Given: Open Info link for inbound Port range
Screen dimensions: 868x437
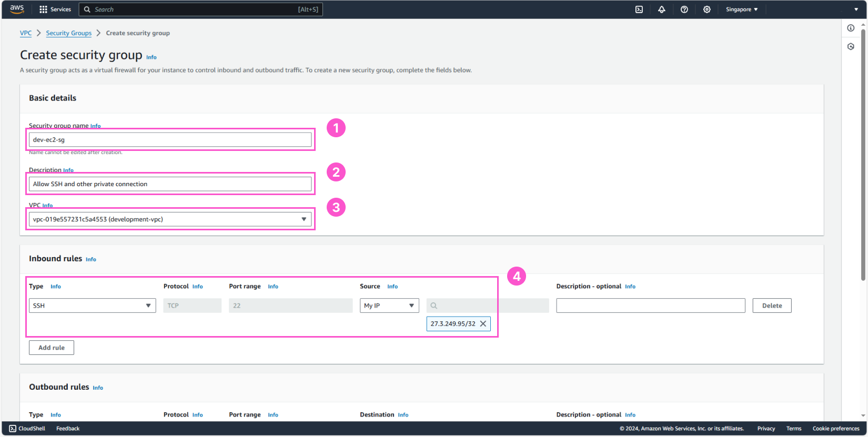Looking at the screenshot, I should click(273, 287).
